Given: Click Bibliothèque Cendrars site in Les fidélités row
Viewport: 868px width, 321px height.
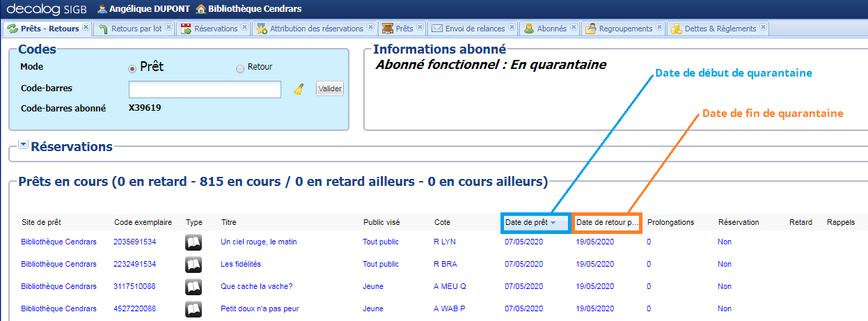Looking at the screenshot, I should pyautogui.click(x=59, y=265).
